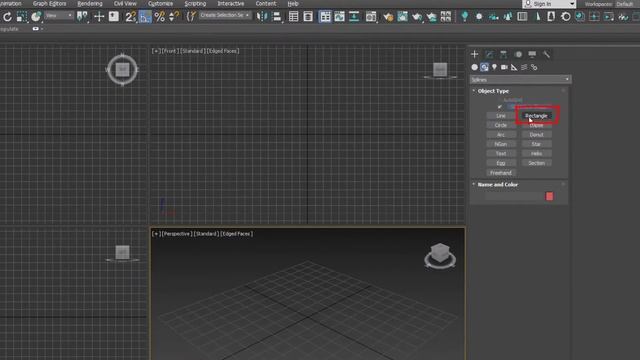This screenshot has height=360, width=640.
Task: Click the Render Production teapot icon
Action: [417, 17]
